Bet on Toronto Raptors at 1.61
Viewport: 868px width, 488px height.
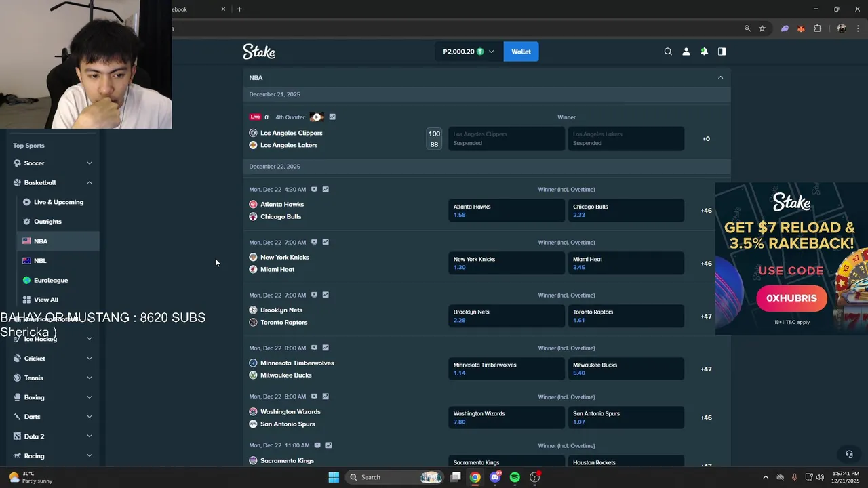(x=626, y=316)
